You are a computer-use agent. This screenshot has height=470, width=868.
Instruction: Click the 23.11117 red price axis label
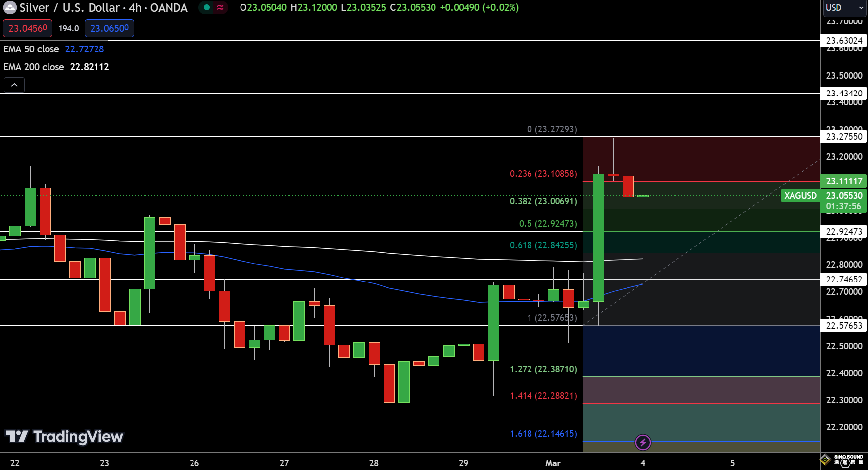point(844,181)
